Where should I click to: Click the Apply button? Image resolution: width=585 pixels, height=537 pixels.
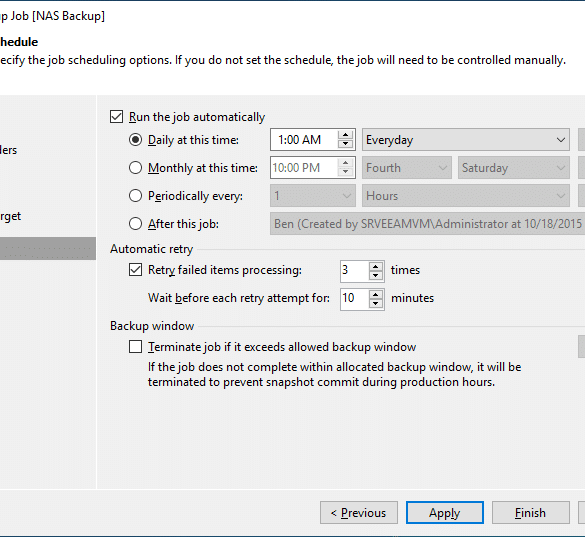pos(445,513)
